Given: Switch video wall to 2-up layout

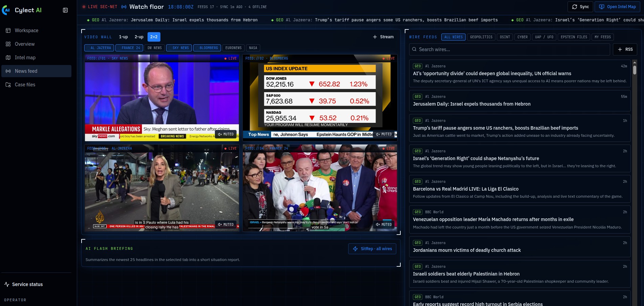Looking at the screenshot, I should (139, 37).
